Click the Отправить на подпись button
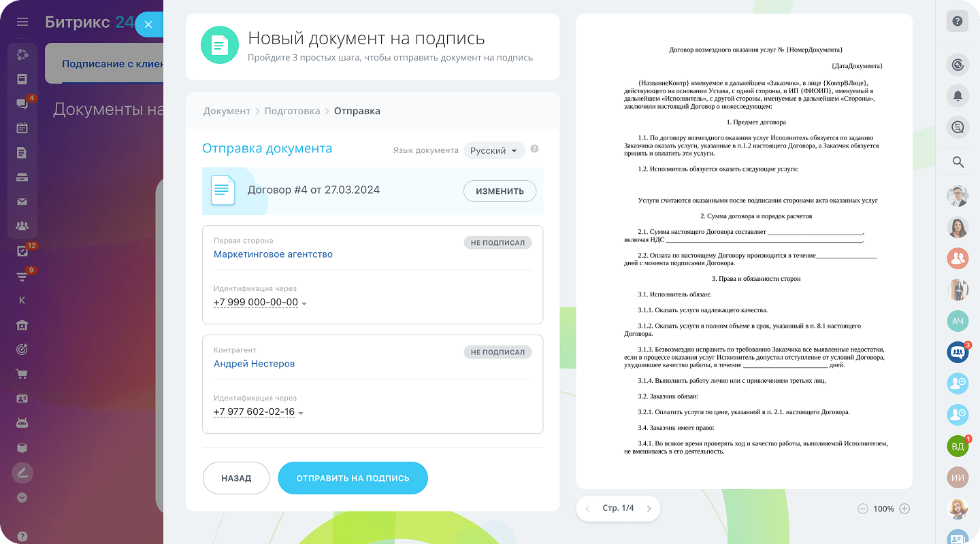Image resolution: width=980 pixels, height=544 pixels. pyautogui.click(x=353, y=478)
